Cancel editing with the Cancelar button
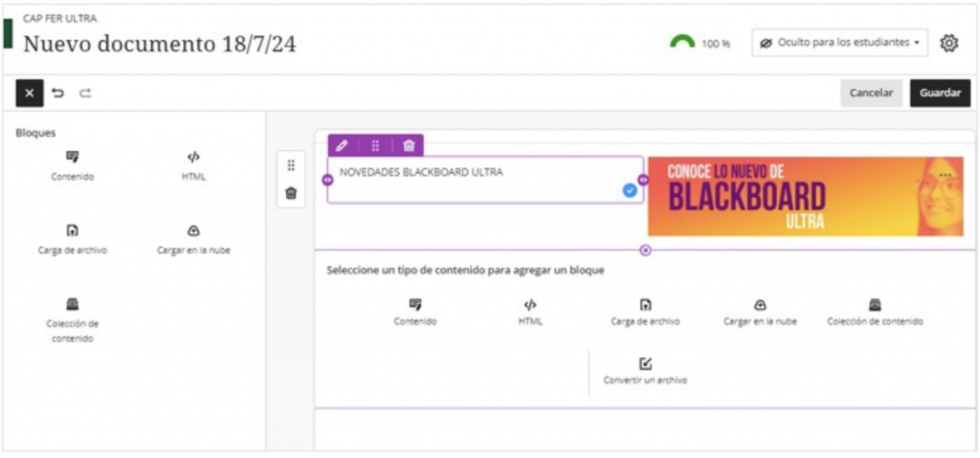The height and width of the screenshot is (458, 980). pos(871,93)
